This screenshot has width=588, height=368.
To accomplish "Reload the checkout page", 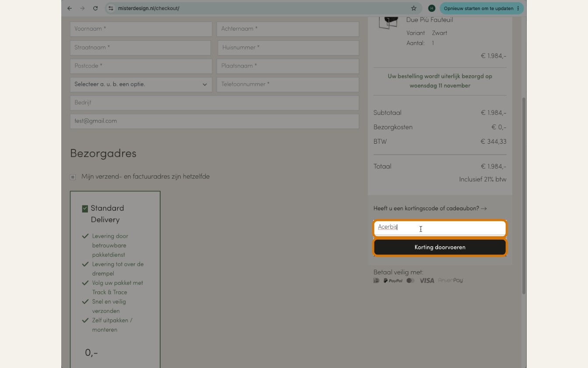I will coord(95,8).
